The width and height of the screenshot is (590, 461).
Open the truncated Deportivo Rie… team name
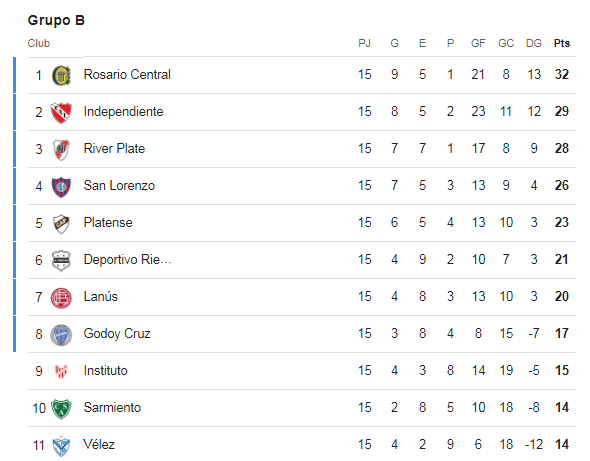[128, 260]
